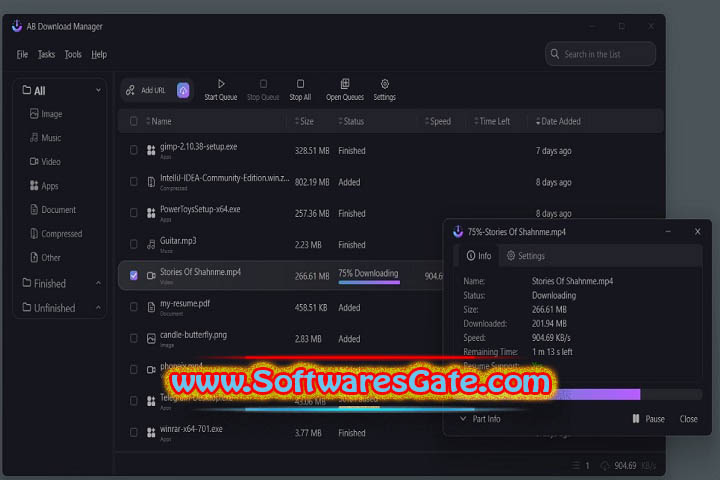Expand the Unfinished category chevron

(98, 307)
